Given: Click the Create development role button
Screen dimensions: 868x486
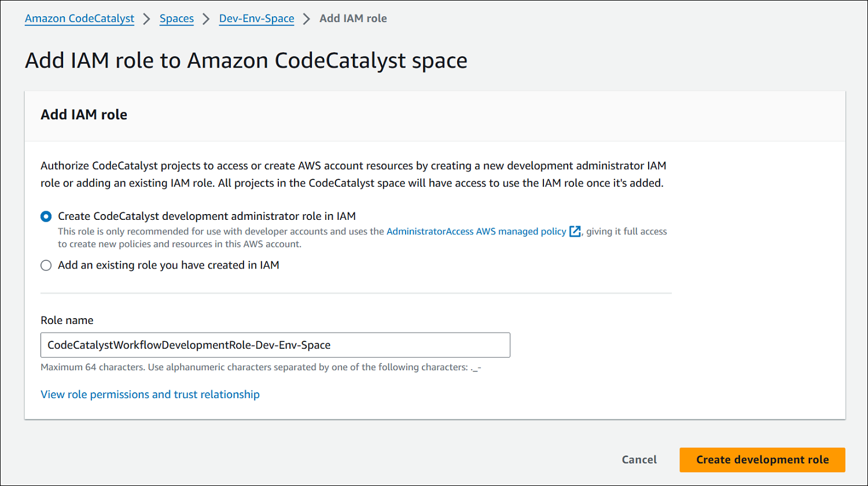Looking at the screenshot, I should click(762, 460).
